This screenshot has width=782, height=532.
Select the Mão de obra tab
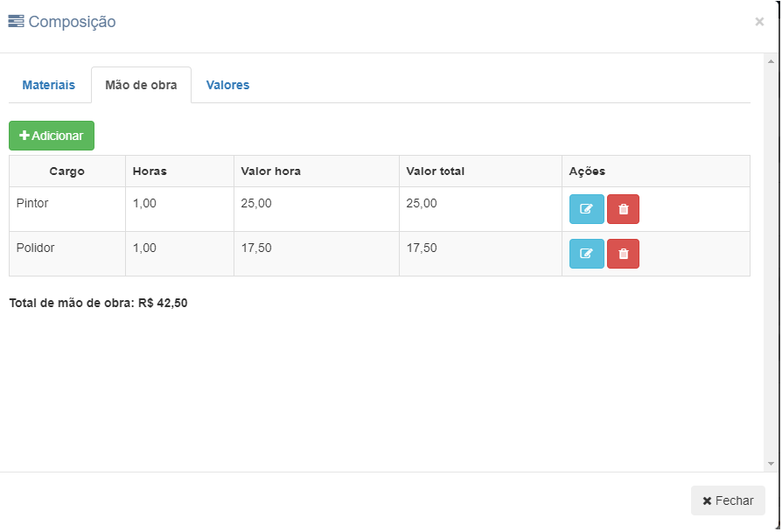point(141,85)
